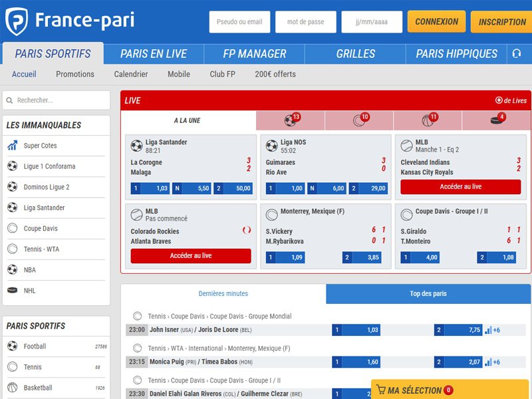Focus the mot de passe field
Image resolution: width=532 pixels, height=399 pixels.
(x=306, y=22)
